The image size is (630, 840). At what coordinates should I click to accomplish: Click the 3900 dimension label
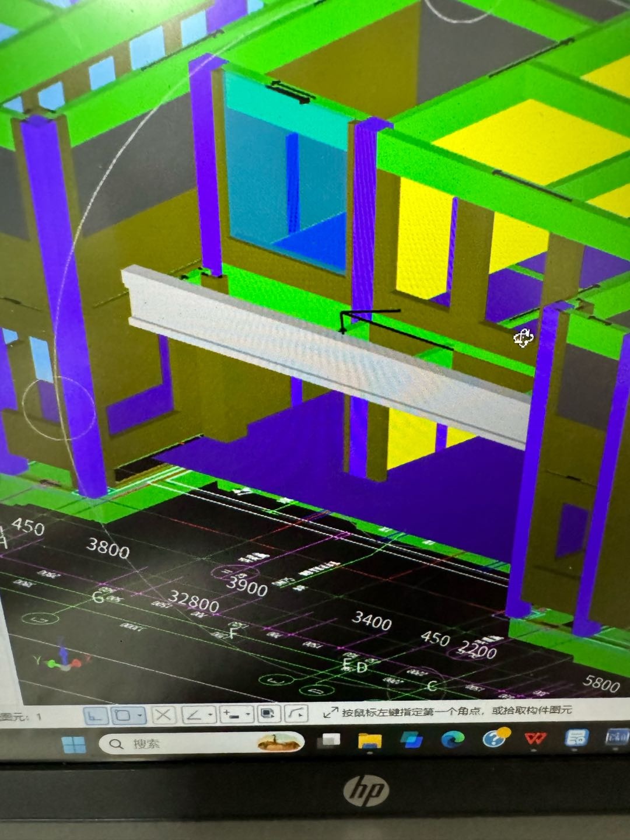(247, 586)
